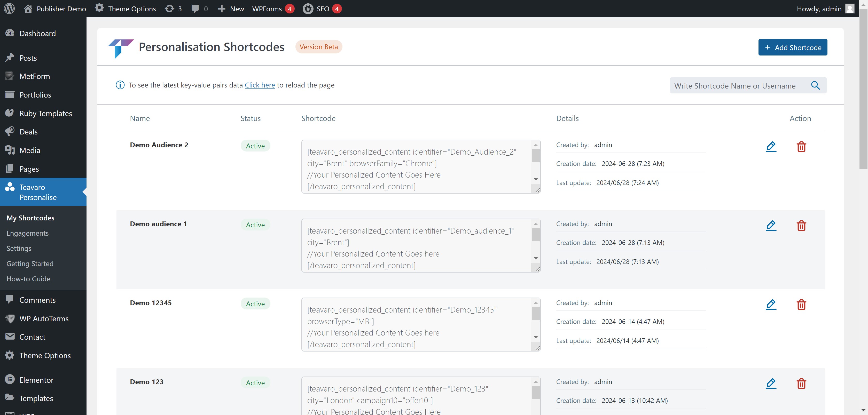The image size is (868, 415).
Task: Click trash icon for Demo 123
Action: pyautogui.click(x=801, y=383)
